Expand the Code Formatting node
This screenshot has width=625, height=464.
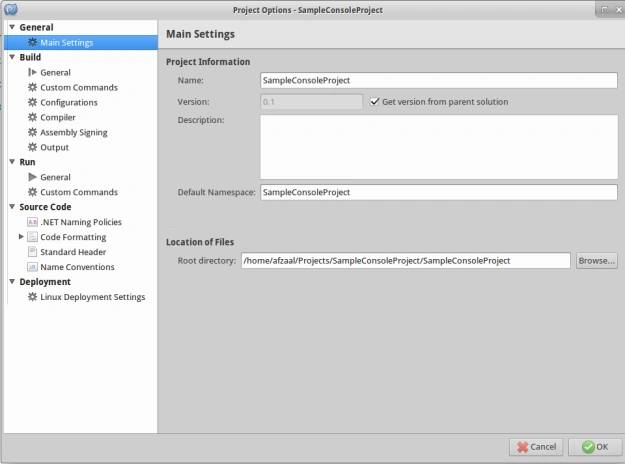[21, 237]
